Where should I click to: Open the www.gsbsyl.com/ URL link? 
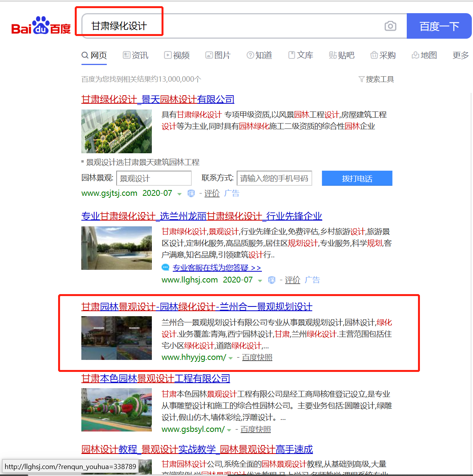(x=193, y=429)
